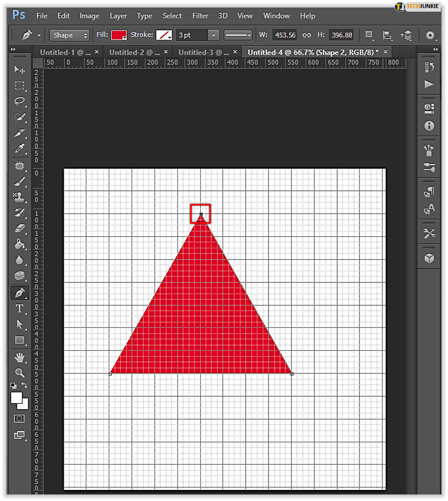
Task: Expand the right panel dock arrows
Action: click(435, 49)
